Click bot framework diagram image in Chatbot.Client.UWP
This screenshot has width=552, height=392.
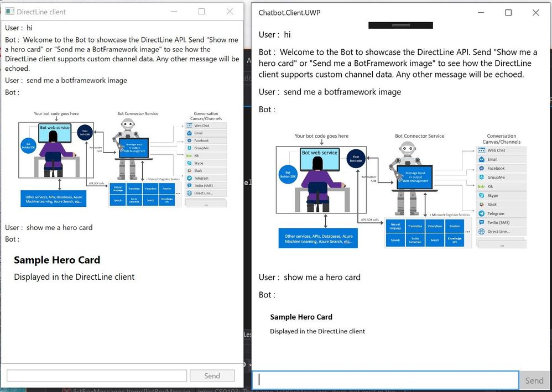(401, 190)
